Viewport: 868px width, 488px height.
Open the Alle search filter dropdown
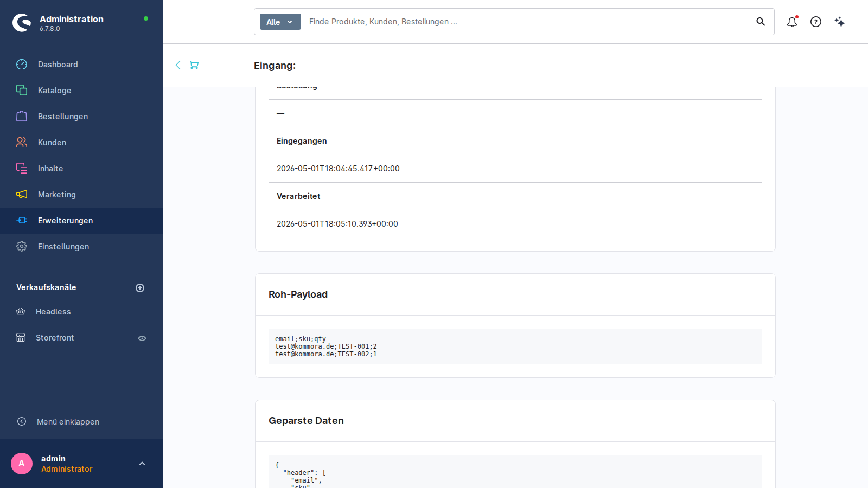(280, 22)
